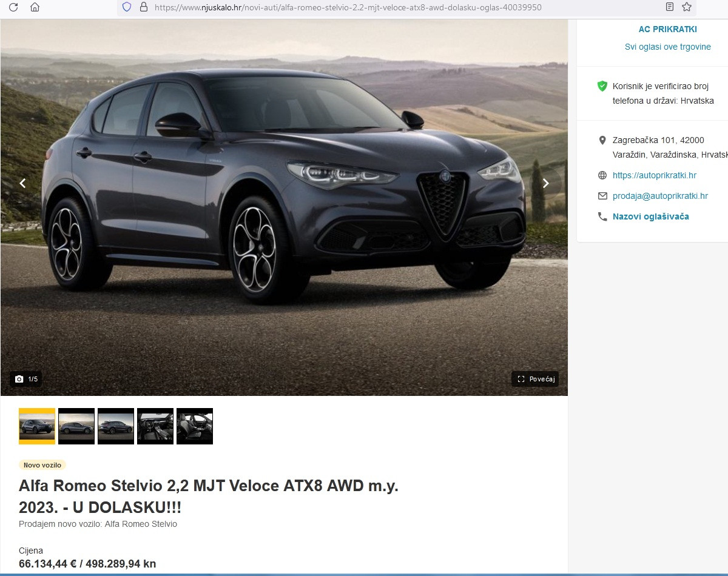Image resolution: width=728 pixels, height=576 pixels.
Task: Select the fourth interior dashboard thumbnail
Action: click(x=155, y=426)
